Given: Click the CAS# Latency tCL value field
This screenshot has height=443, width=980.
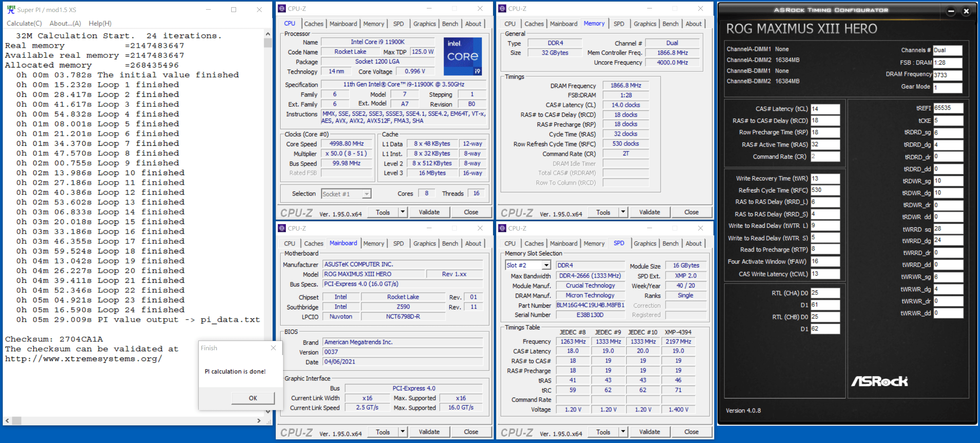Looking at the screenshot, I should click(825, 109).
